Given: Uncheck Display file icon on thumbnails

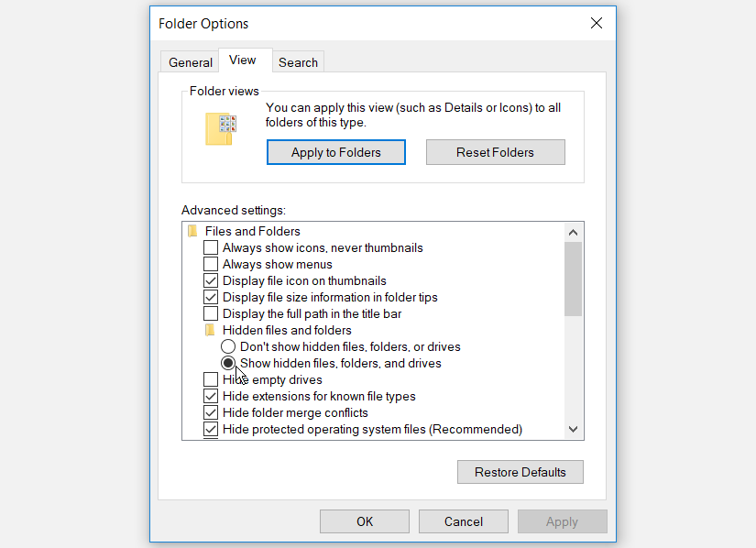Looking at the screenshot, I should click(211, 280).
